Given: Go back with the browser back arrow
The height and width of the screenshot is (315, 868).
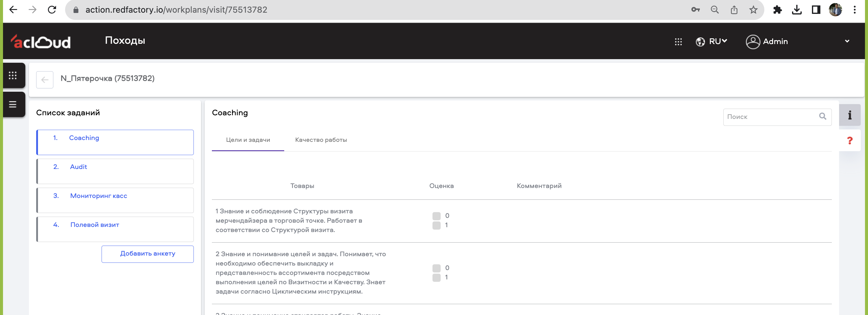Looking at the screenshot, I should coord(13,10).
